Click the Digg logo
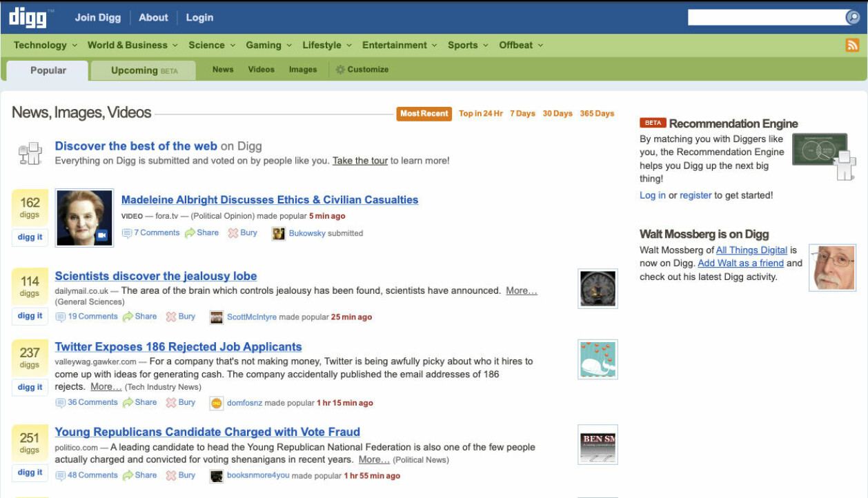Viewport: 868px width, 498px height. [28, 17]
